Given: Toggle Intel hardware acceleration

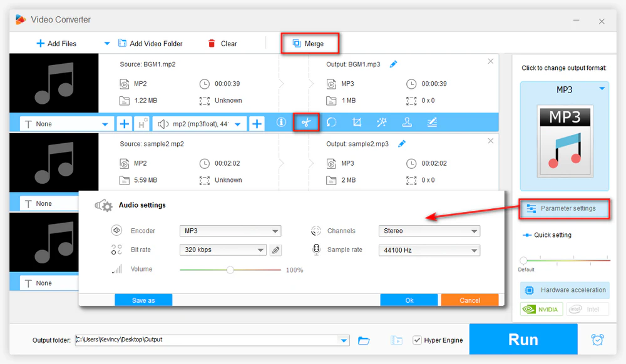Looking at the screenshot, I should click(587, 309).
